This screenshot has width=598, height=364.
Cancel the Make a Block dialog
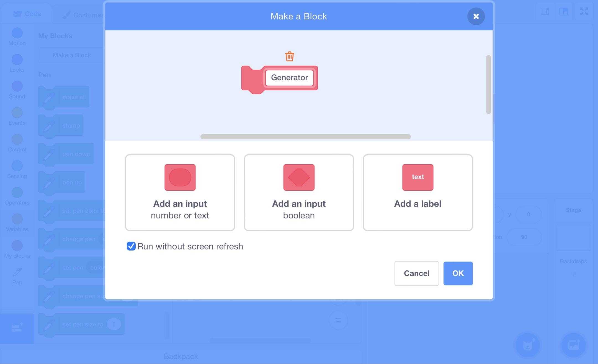pyautogui.click(x=416, y=273)
